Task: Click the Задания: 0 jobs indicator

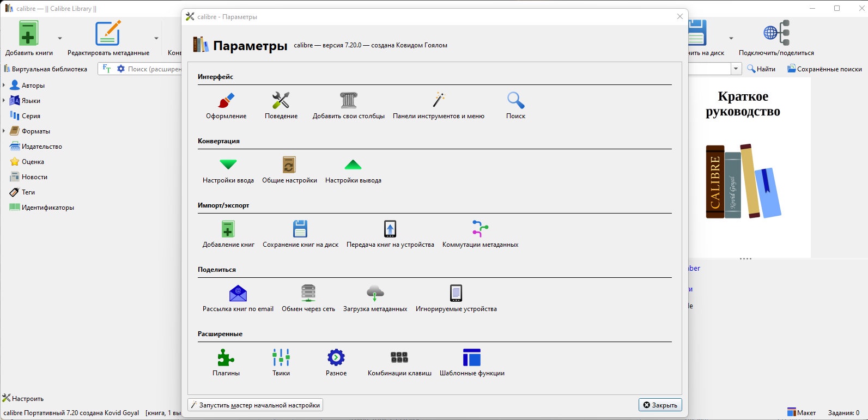Action: pos(843,413)
